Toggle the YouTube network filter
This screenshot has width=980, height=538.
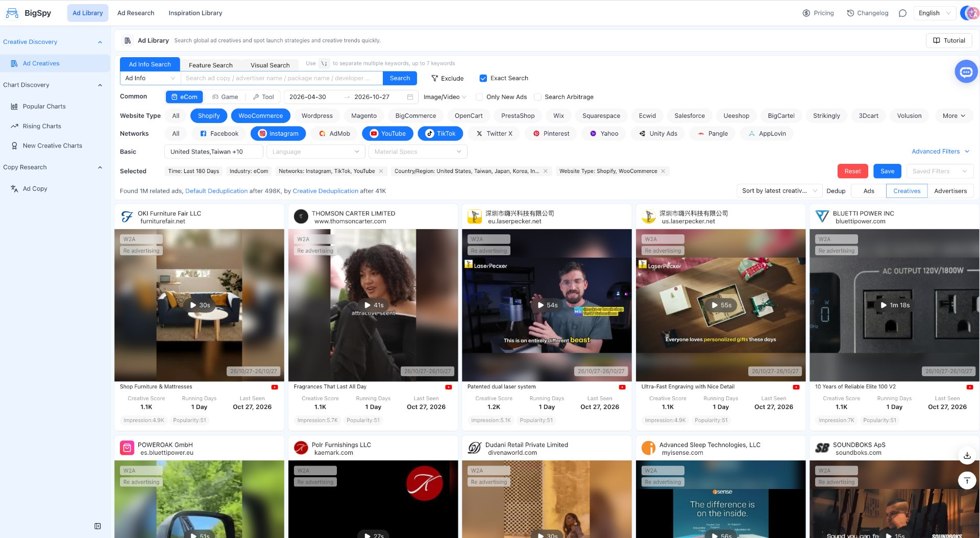pyautogui.click(x=387, y=134)
